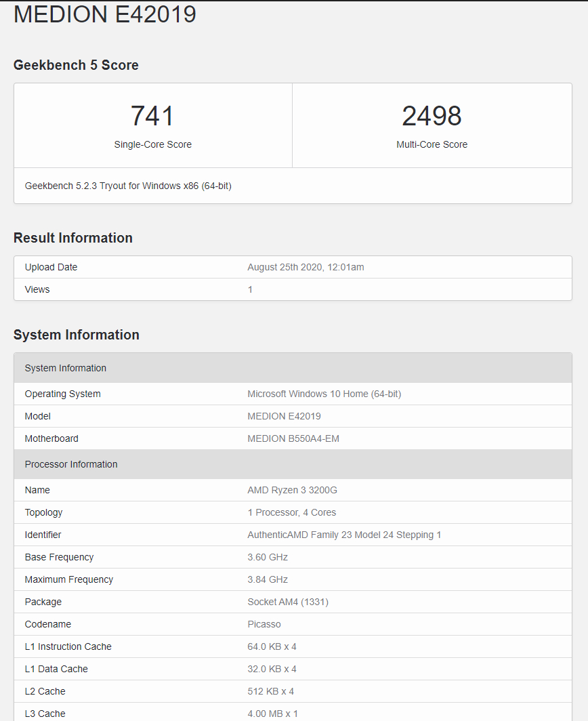
Task: Click the System Information section heading
Action: tap(77, 335)
